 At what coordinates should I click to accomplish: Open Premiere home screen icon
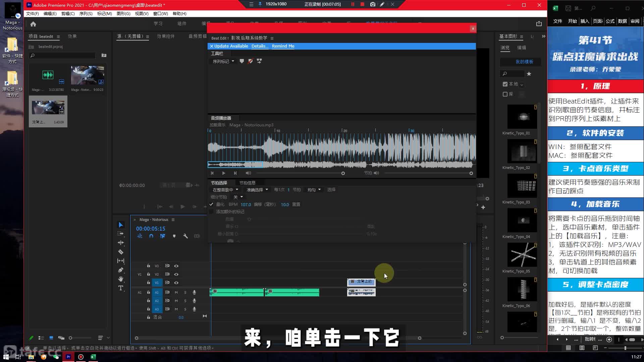coord(33,24)
